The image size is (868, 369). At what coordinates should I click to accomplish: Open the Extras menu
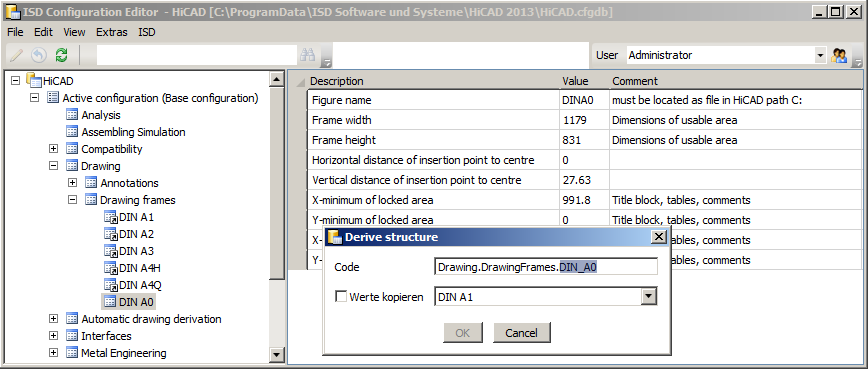pyautogui.click(x=112, y=32)
